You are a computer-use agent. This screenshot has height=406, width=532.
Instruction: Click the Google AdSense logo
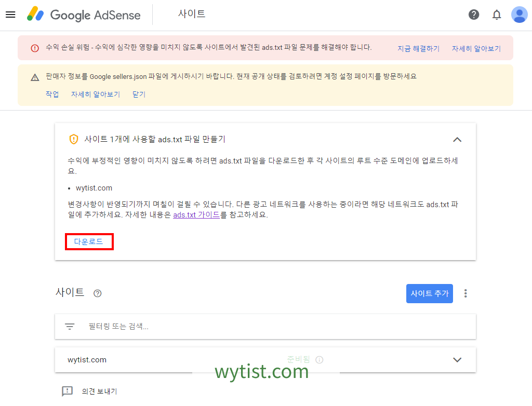coord(84,15)
